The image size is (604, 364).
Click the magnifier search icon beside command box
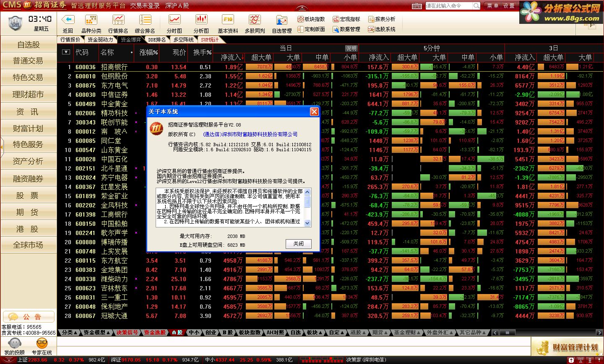[x=476, y=6]
